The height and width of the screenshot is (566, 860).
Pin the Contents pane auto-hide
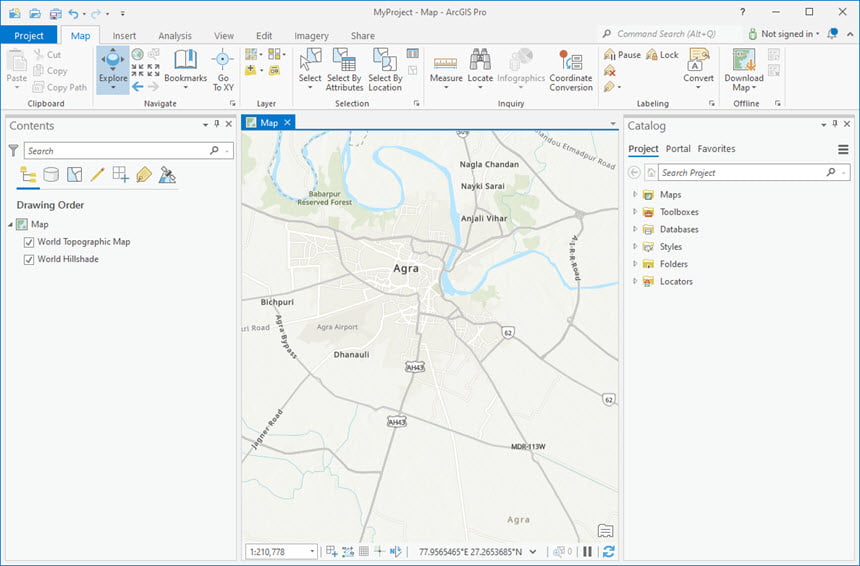pyautogui.click(x=217, y=124)
